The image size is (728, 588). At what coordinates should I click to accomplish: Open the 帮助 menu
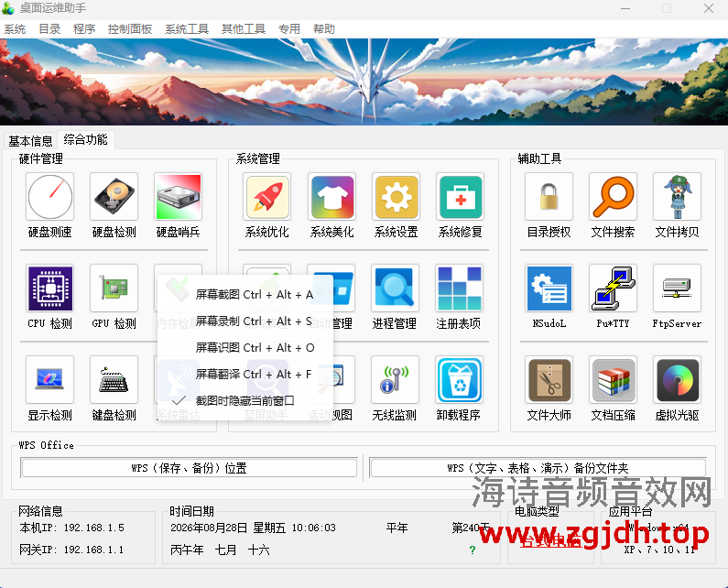[x=324, y=29]
